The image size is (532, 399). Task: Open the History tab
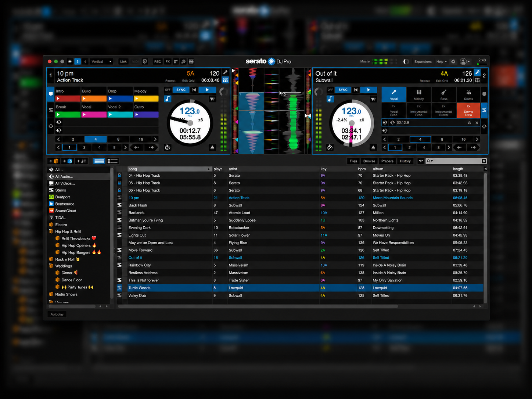click(x=405, y=161)
